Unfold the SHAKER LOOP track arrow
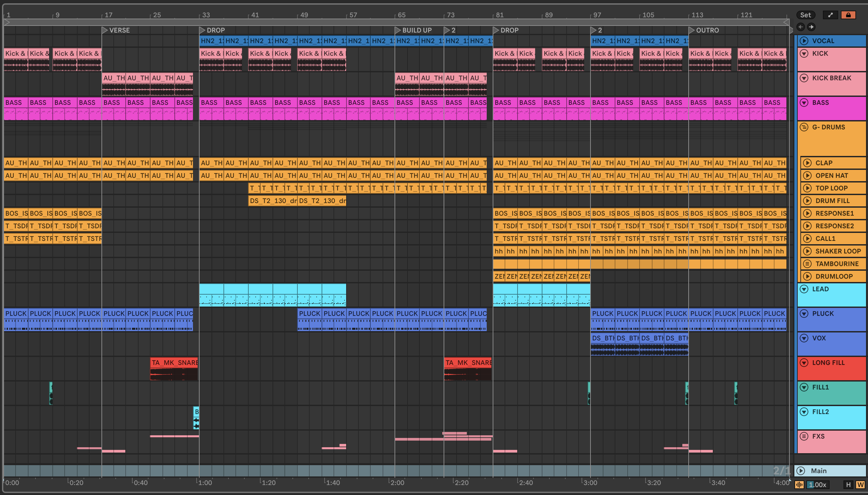The image size is (868, 495). (808, 251)
